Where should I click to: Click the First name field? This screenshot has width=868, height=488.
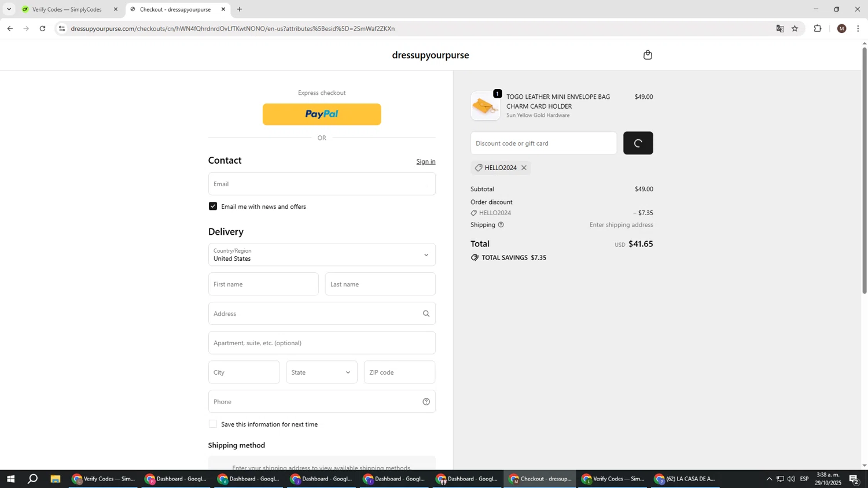[263, 284]
